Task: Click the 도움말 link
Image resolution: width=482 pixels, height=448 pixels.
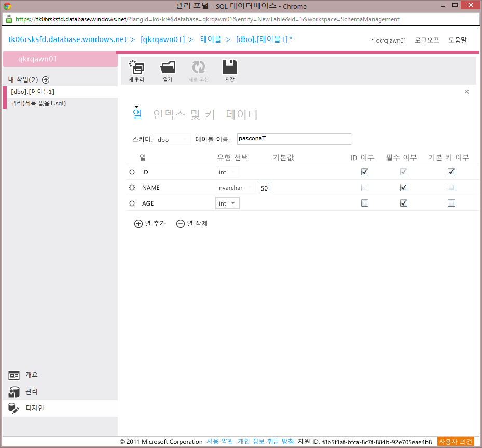Action: pyautogui.click(x=458, y=40)
